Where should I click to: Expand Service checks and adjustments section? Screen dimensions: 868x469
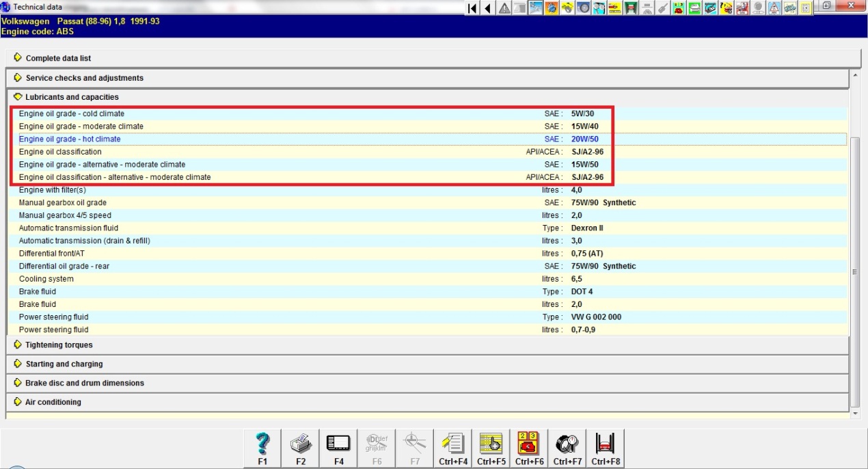[84, 78]
